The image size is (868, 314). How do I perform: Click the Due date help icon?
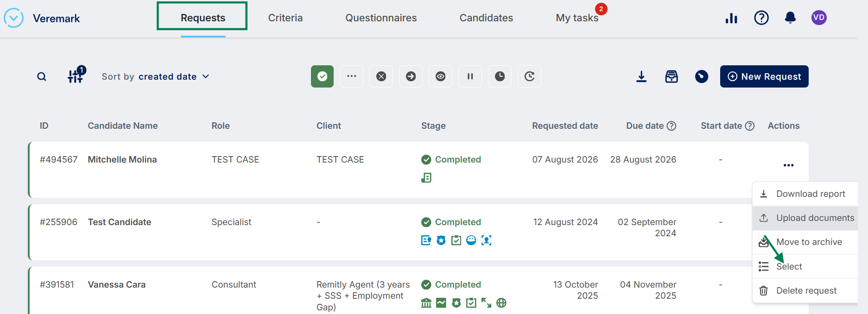click(x=672, y=126)
